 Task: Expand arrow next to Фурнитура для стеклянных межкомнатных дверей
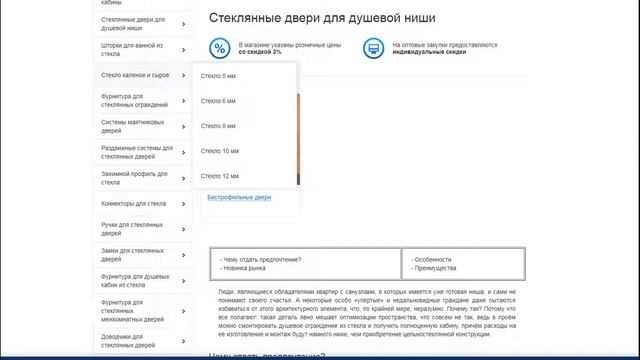pyautogui.click(x=184, y=311)
